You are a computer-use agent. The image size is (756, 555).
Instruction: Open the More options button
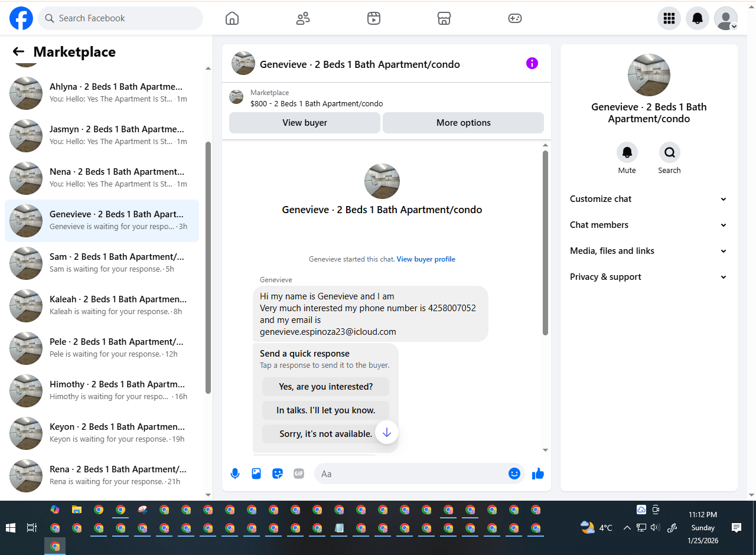coord(464,123)
